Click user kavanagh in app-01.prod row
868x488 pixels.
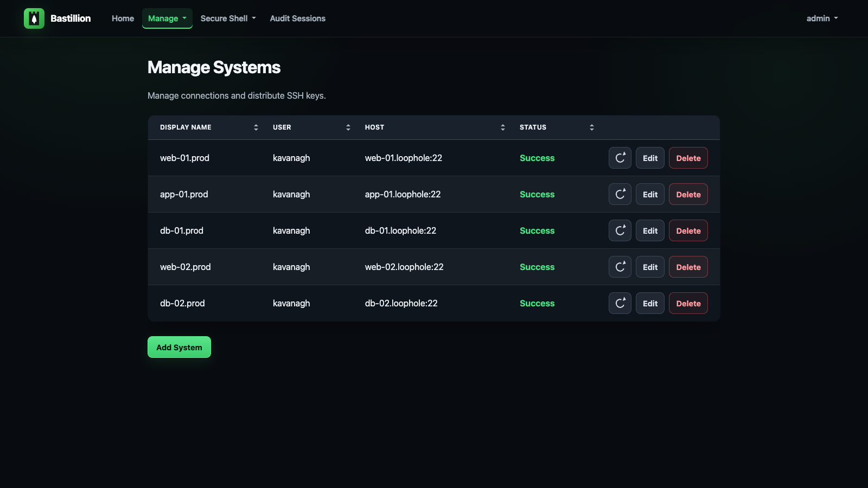[291, 194]
